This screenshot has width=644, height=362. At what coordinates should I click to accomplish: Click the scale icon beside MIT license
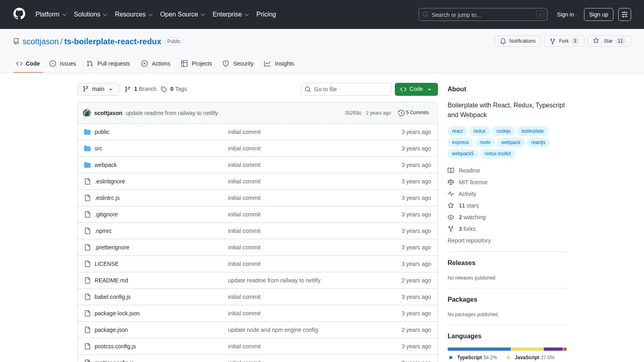tap(451, 182)
